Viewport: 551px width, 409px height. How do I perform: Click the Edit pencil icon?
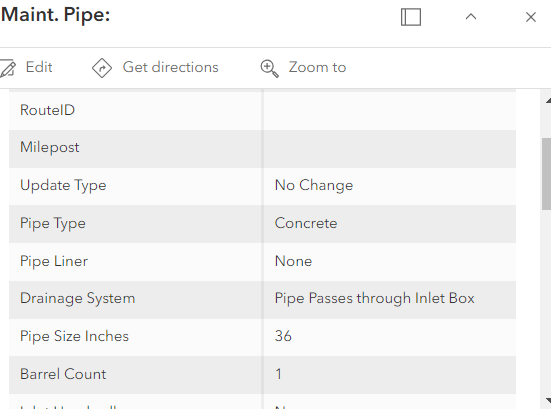coord(8,67)
